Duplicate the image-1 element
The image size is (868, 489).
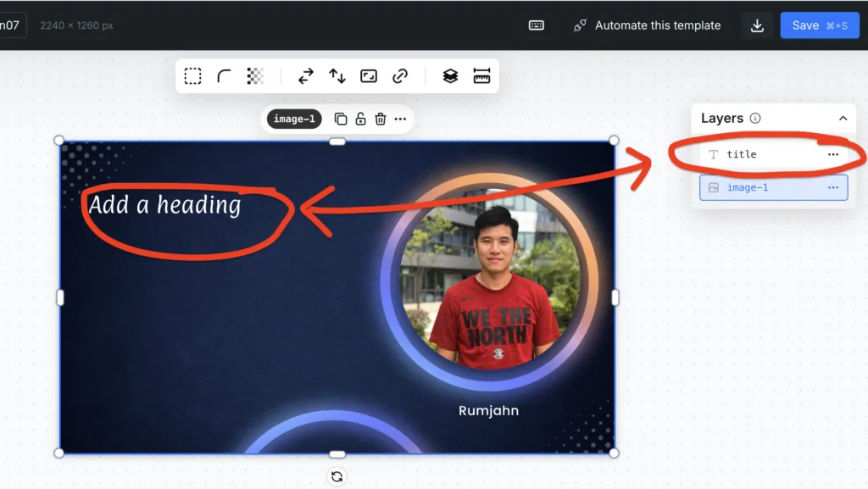pyautogui.click(x=341, y=119)
